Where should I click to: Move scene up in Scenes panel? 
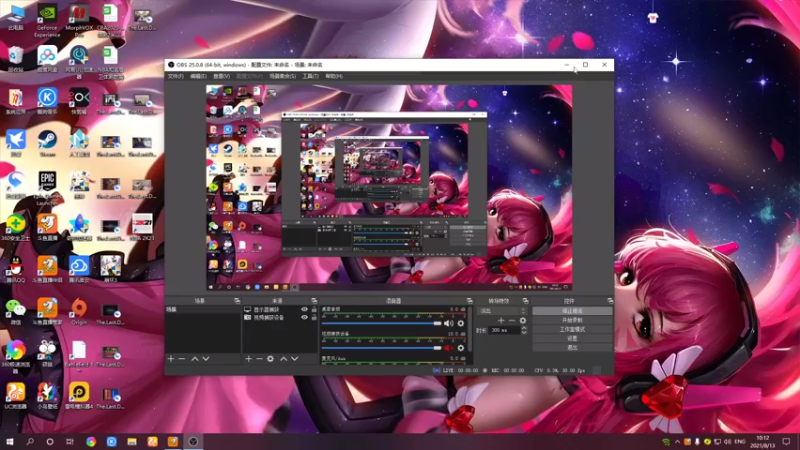[194, 359]
